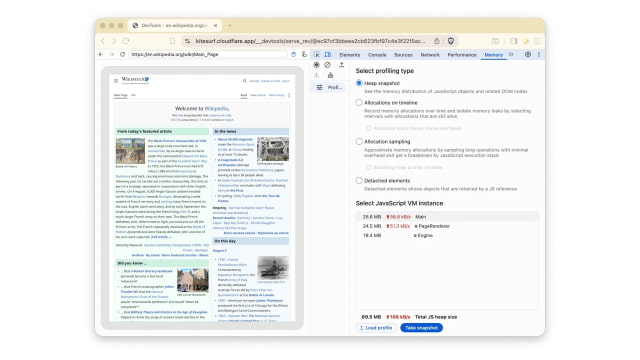Click the save profile download icon
The width and height of the screenshot is (640, 360).
click(316, 75)
